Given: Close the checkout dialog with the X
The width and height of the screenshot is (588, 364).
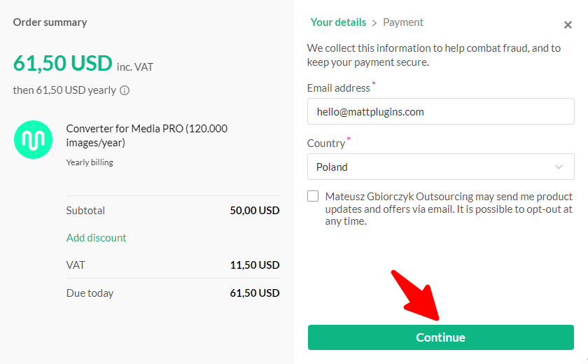Looking at the screenshot, I should click(x=568, y=24).
